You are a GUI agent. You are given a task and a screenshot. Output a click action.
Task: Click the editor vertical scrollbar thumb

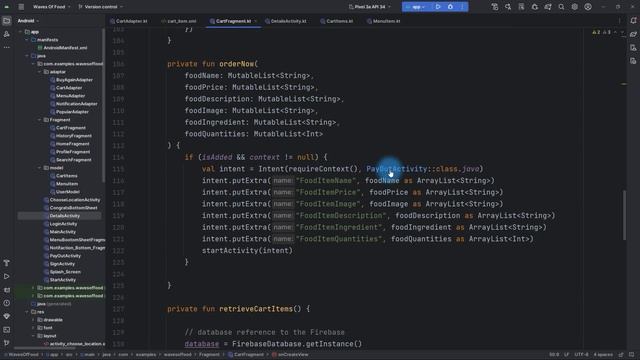click(624, 215)
